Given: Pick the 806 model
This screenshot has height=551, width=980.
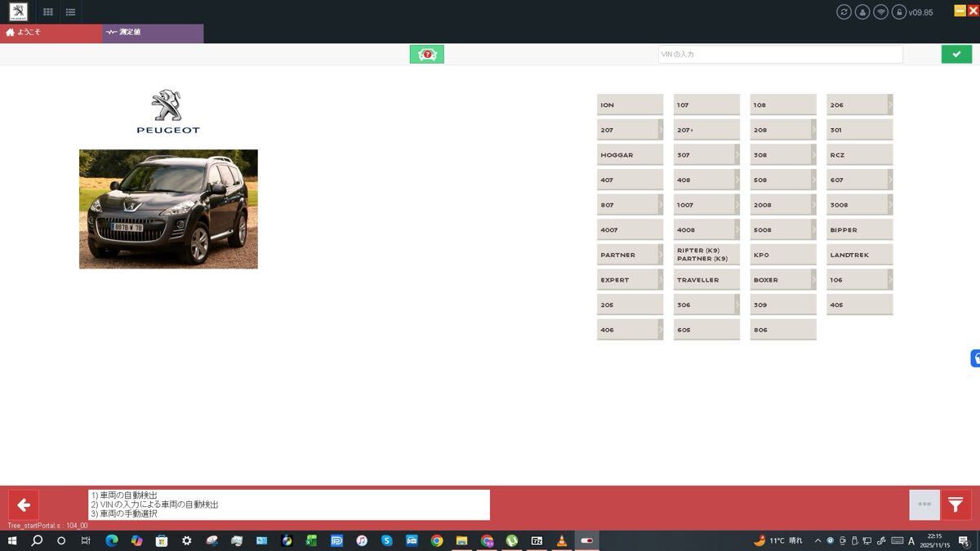Looking at the screenshot, I should pos(783,330).
